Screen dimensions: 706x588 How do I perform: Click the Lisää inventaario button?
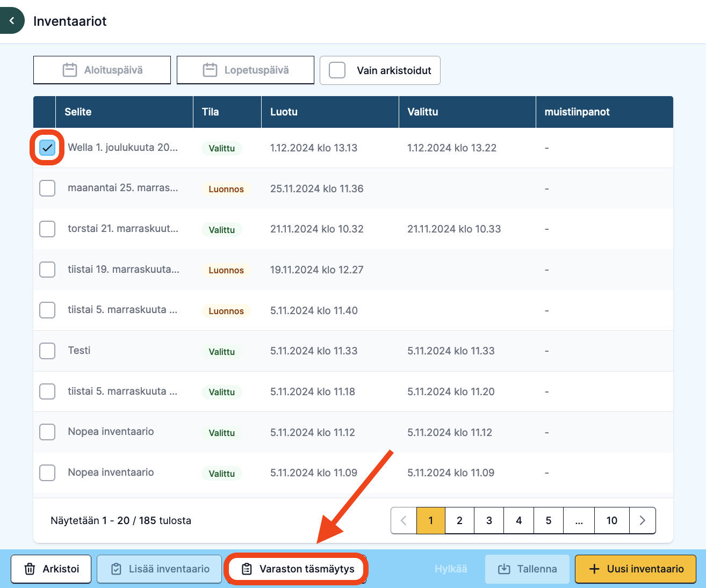[160, 569]
